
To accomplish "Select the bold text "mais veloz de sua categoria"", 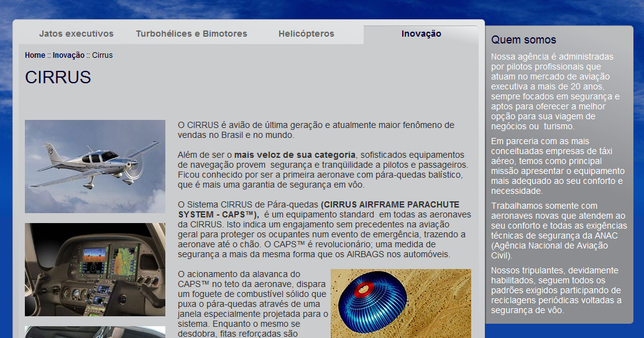I will (295, 155).
